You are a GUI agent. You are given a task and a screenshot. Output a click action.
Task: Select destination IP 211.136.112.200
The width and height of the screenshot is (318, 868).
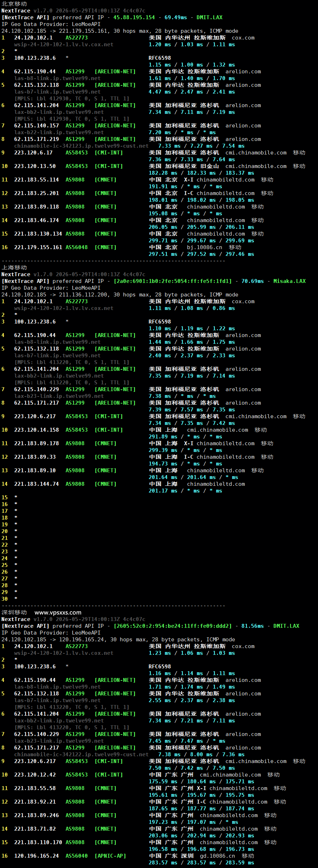point(83,294)
